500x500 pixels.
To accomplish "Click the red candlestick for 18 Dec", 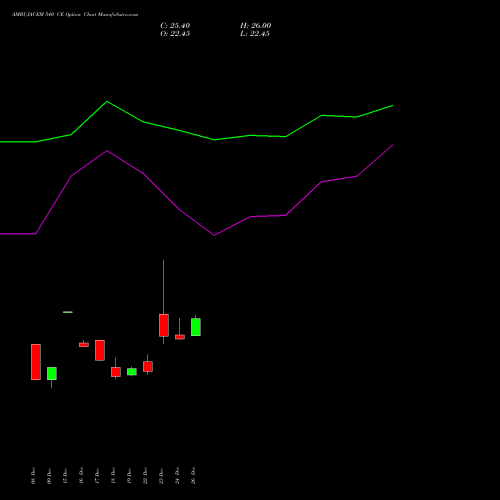I will (116, 372).
